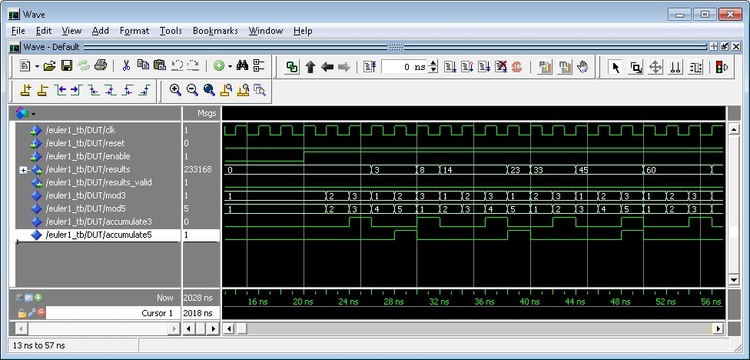This screenshot has height=360, width=750.
Task: Click the waveform horizontal scrollbar right arrow
Action: 718,329
